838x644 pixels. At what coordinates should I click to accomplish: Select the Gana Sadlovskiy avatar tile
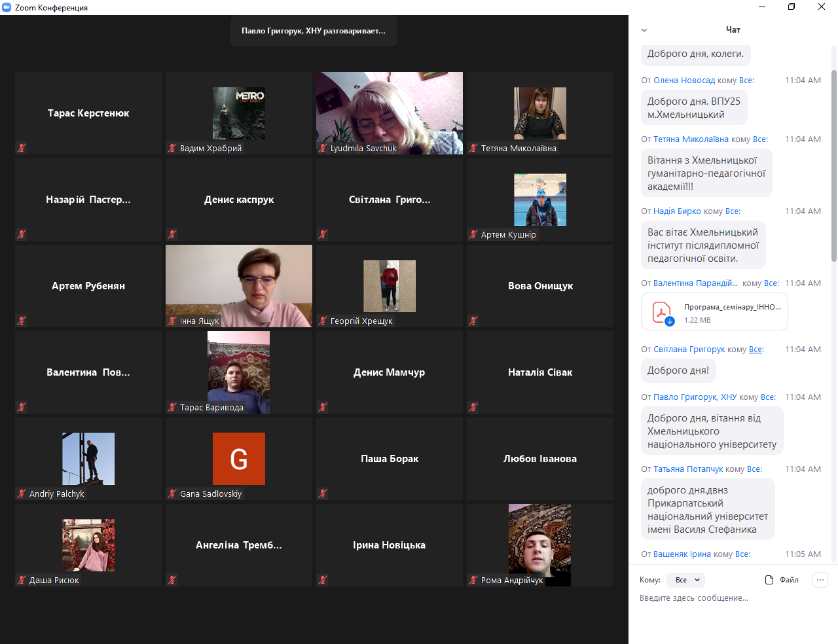tap(239, 458)
